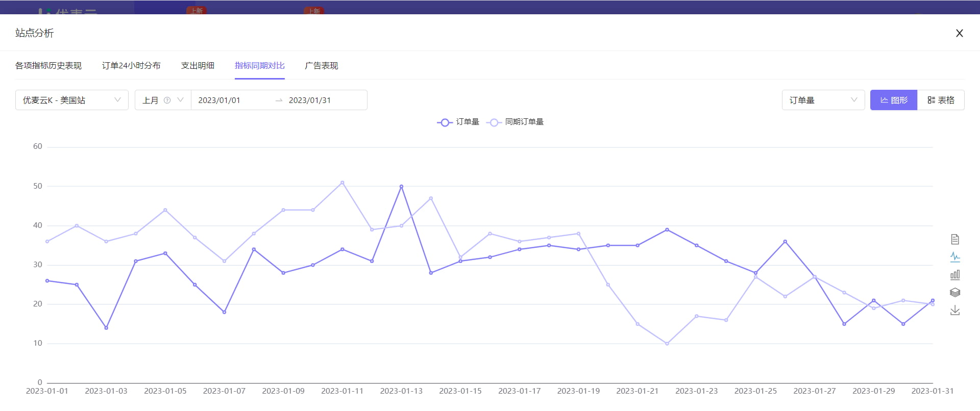980x411 pixels.
Task: Select the 图形 chart view button
Action: (x=894, y=100)
